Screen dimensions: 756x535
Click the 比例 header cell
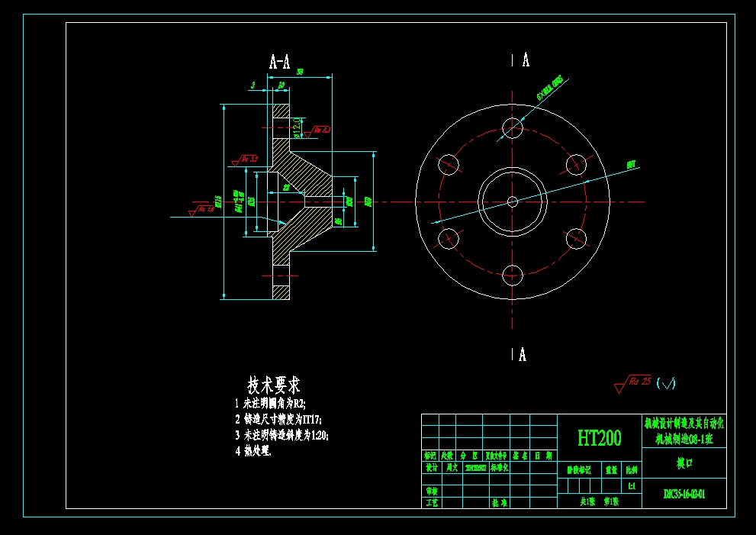click(x=632, y=470)
